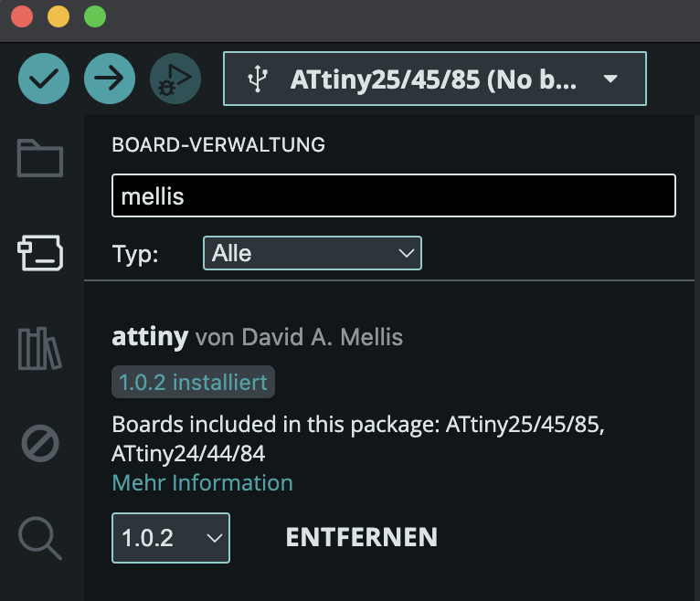Open the Typ filter dropdown showing Alle

pos(312,253)
